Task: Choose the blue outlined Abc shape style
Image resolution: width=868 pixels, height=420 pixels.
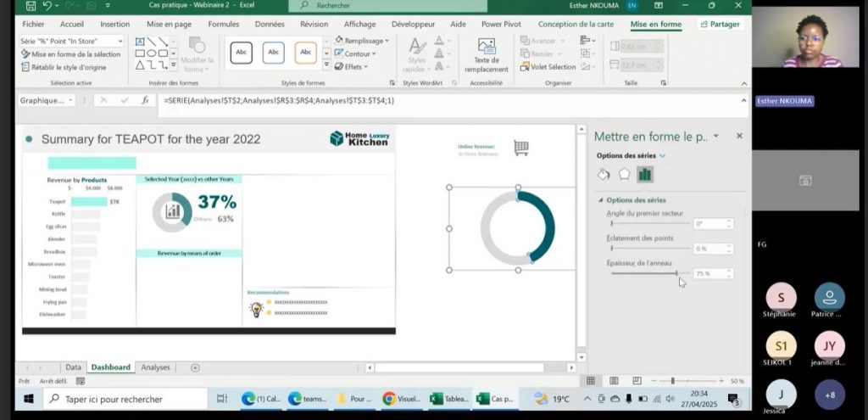Action: pyautogui.click(x=274, y=52)
